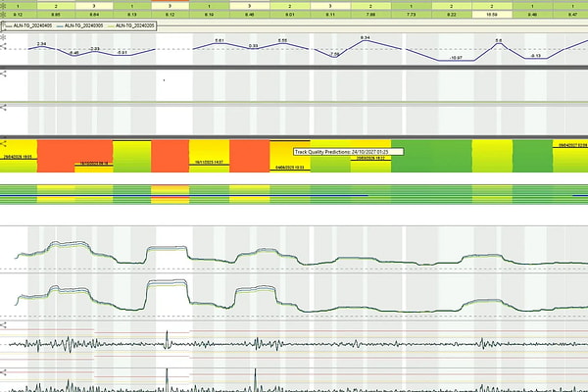Click the branch icon of the track quality colour band panel

pos(3,144)
